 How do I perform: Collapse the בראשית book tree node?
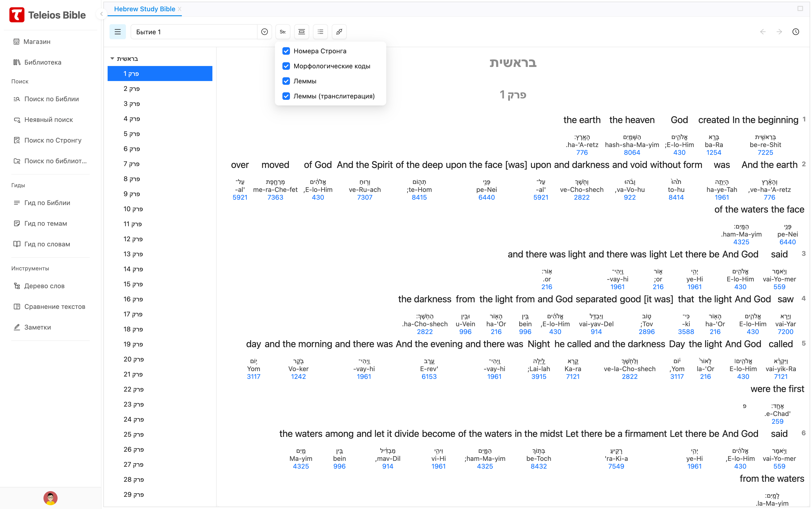tap(113, 58)
